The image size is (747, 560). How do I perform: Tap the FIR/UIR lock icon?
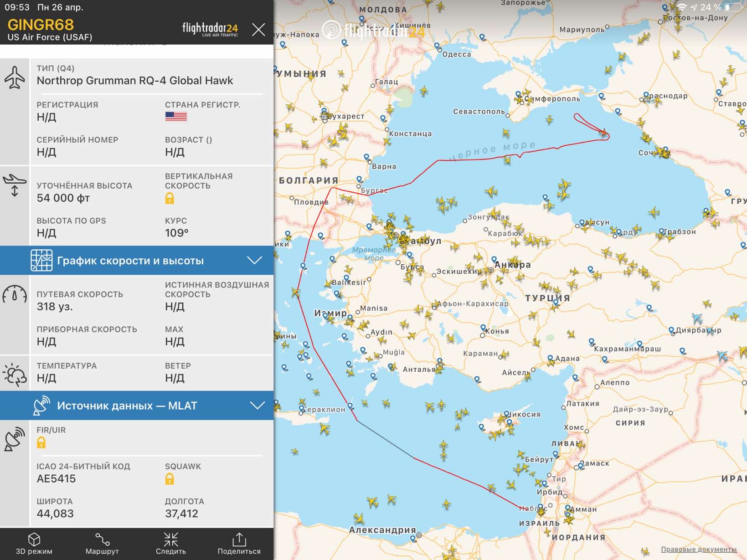click(x=41, y=442)
